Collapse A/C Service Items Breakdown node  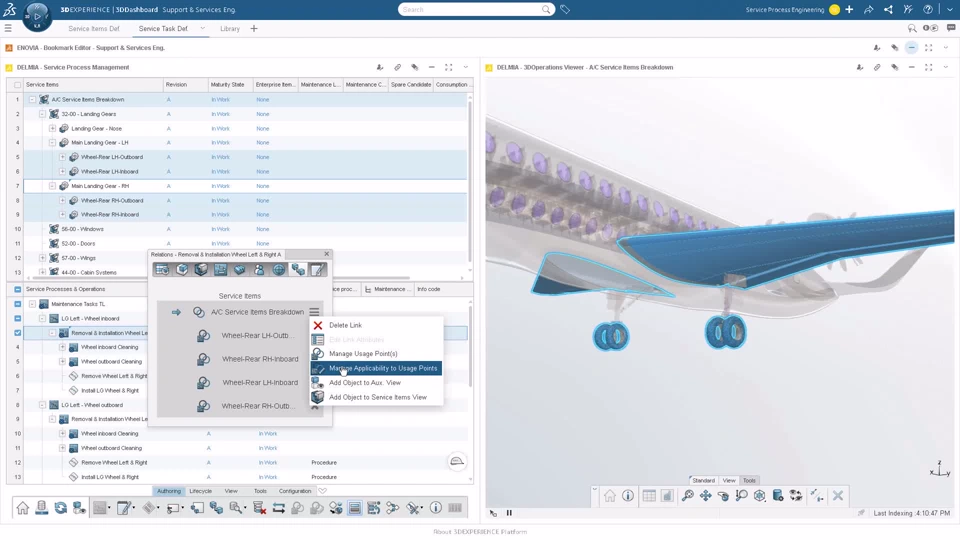(32, 99)
